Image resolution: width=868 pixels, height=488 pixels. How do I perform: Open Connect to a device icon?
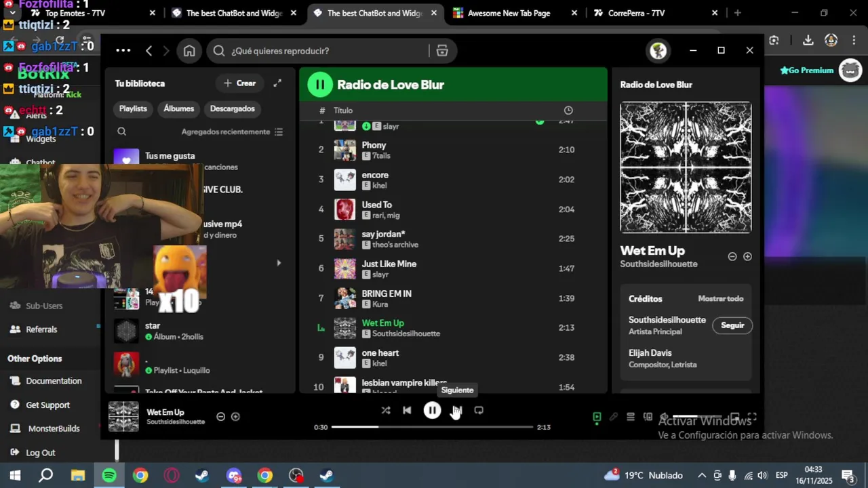pyautogui.click(x=648, y=417)
